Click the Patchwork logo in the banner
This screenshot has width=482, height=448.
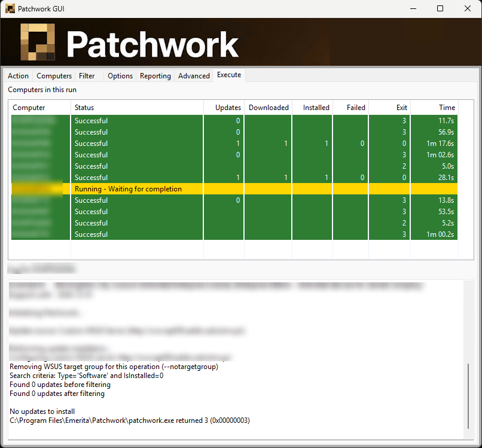pos(38,42)
